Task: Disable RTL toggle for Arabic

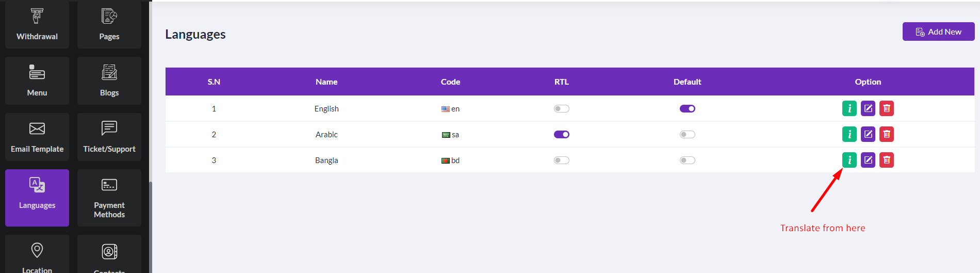Action: (x=562, y=135)
